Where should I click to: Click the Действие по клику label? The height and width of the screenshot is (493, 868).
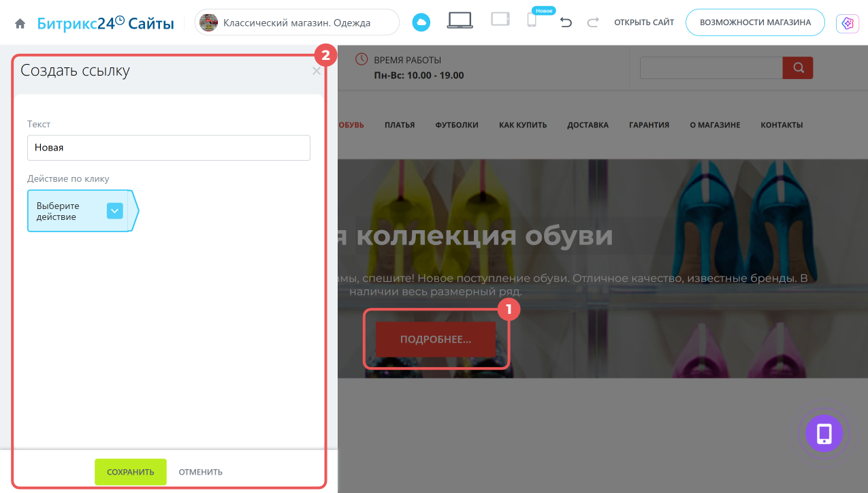(68, 178)
